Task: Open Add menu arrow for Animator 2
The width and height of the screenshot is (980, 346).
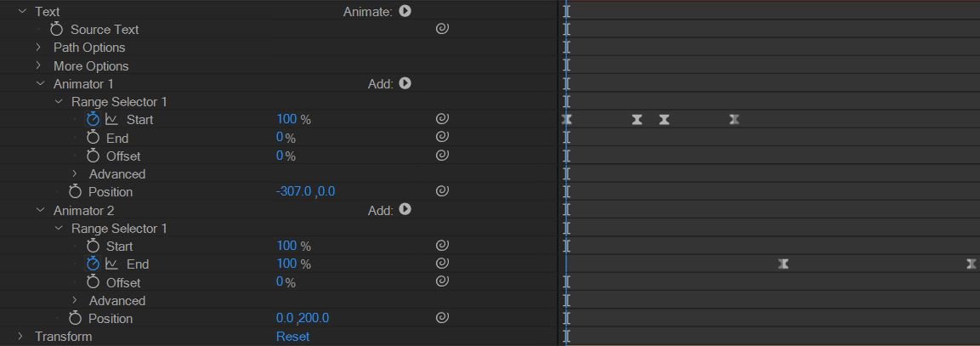Action: coord(405,209)
